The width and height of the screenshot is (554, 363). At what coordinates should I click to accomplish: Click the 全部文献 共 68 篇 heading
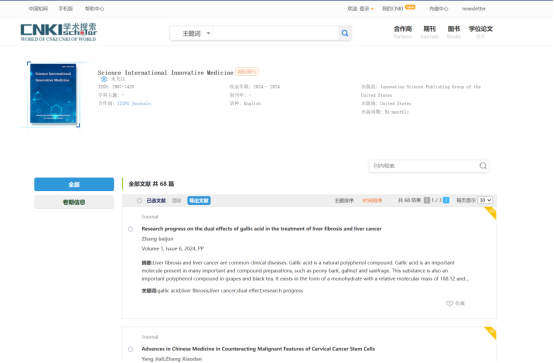coord(151,184)
